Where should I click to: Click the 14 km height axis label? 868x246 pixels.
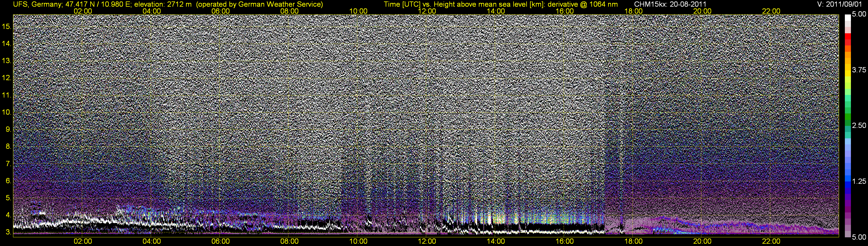[x=7, y=43]
